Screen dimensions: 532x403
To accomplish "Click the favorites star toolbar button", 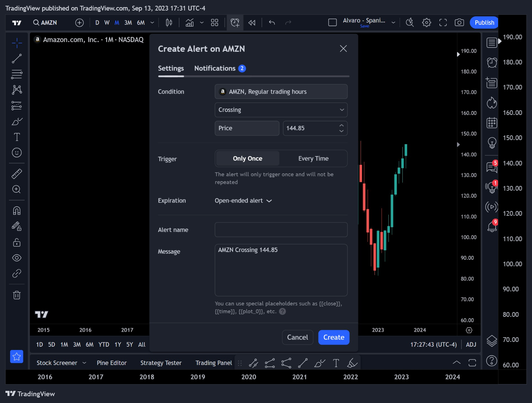I will pyautogui.click(x=17, y=357).
